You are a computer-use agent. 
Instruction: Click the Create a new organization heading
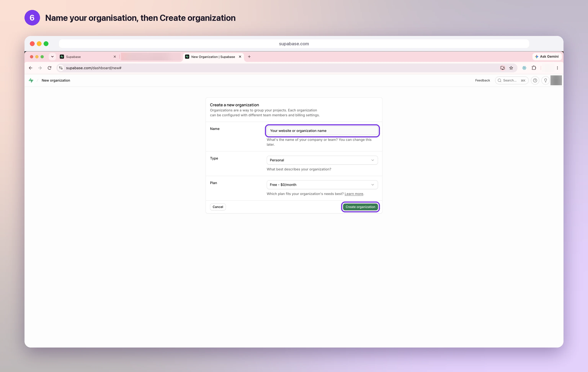pos(234,105)
